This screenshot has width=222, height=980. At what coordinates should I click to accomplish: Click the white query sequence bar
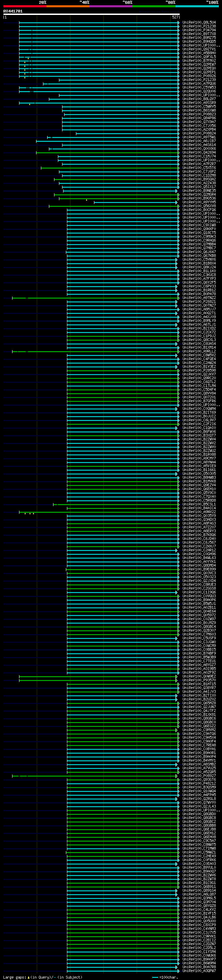92,14
